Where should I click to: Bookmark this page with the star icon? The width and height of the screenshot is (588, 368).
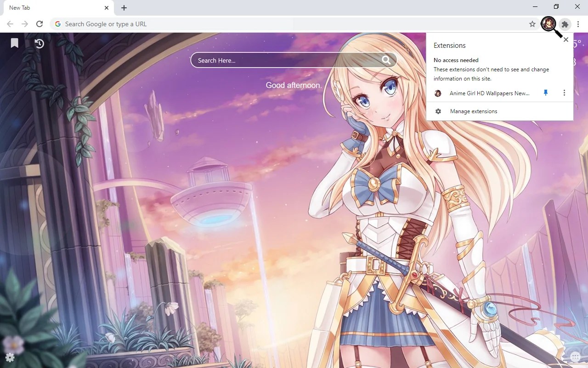coord(532,24)
